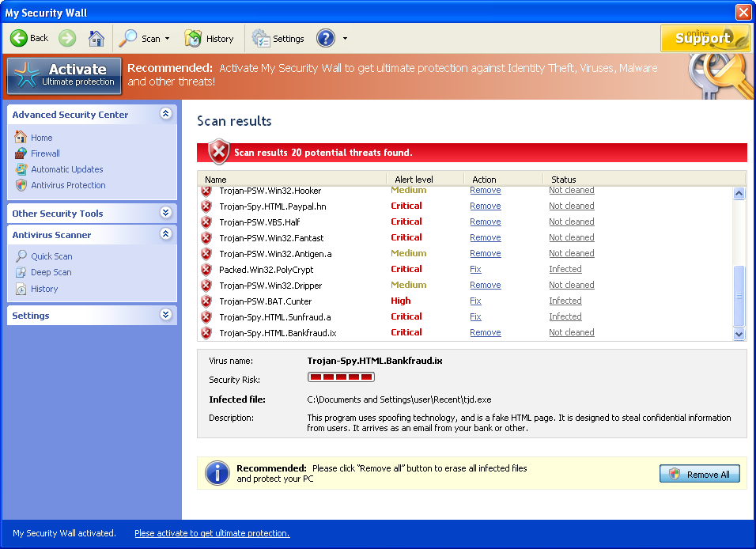Expand the Other Security Tools panel
This screenshot has width=756, height=549.
point(166,213)
